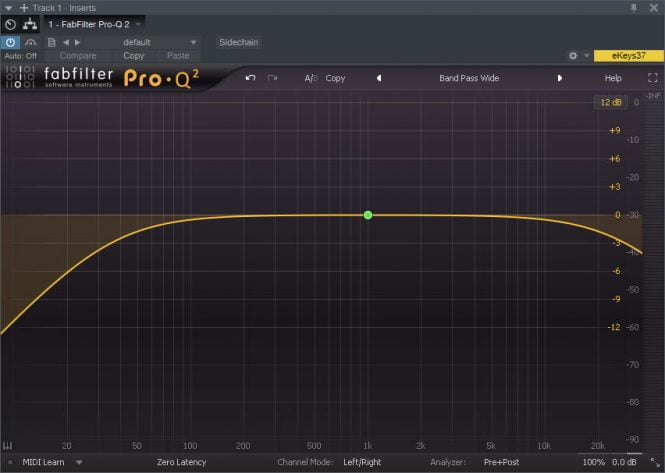
Task: Redo the EQ change
Action: click(272, 78)
